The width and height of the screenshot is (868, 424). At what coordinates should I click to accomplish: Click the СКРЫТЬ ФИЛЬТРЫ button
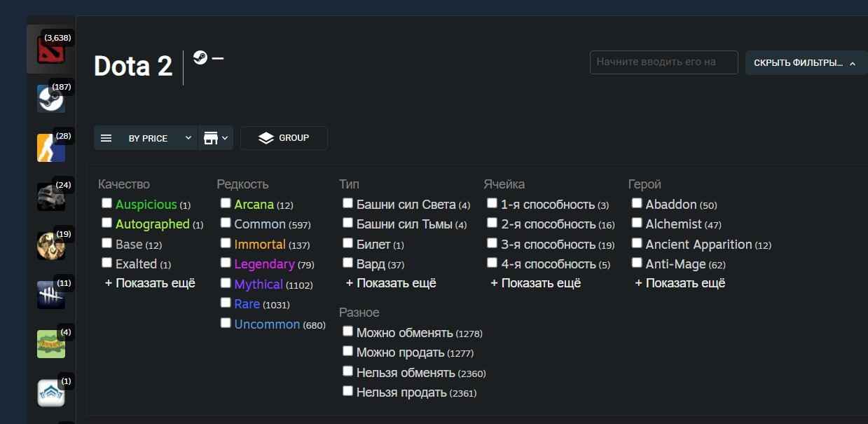[x=804, y=62]
